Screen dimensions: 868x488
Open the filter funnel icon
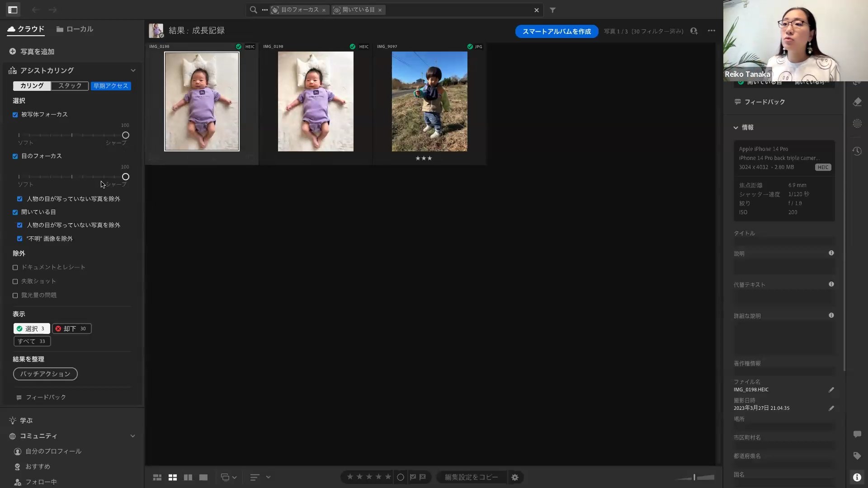click(552, 10)
